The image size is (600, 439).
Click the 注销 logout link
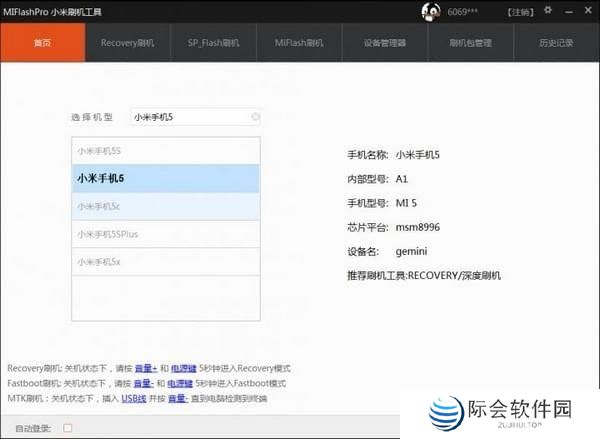pyautogui.click(x=520, y=12)
